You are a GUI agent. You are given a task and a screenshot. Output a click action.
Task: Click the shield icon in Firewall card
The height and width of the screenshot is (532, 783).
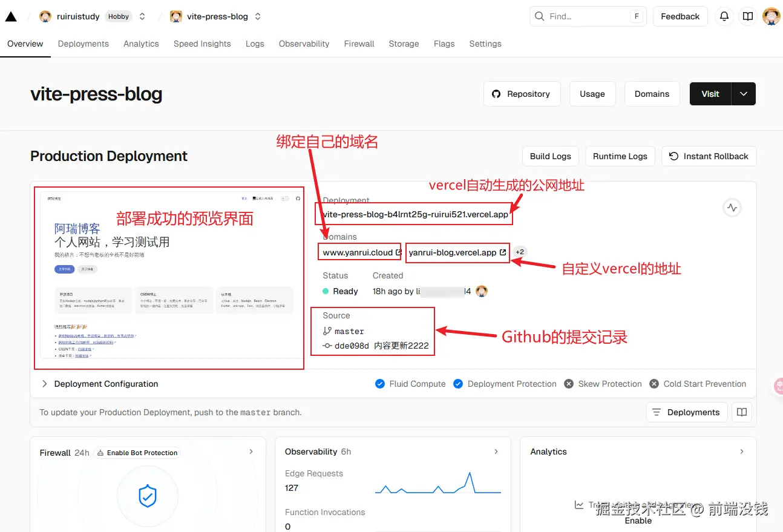[148, 496]
